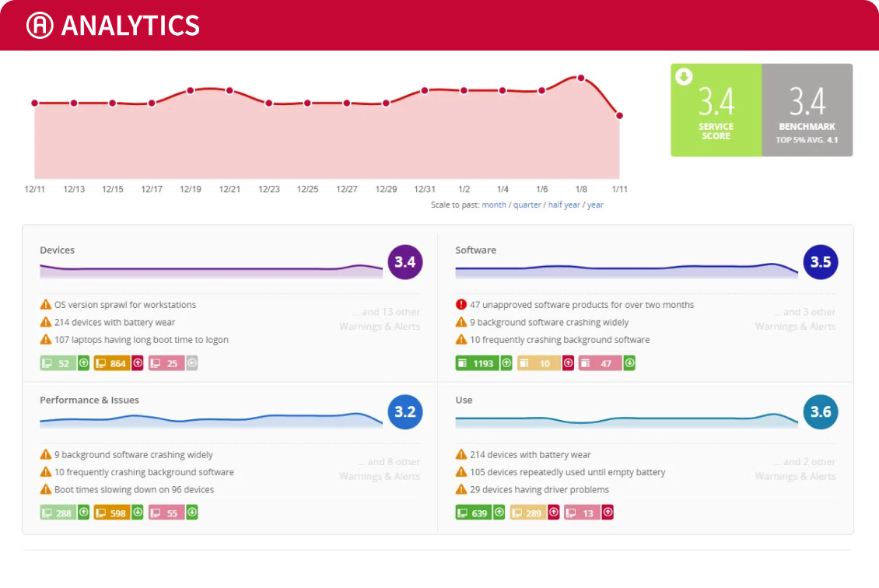Click the warning icon next to OS version sprawl
879x588 pixels.
[x=46, y=304]
